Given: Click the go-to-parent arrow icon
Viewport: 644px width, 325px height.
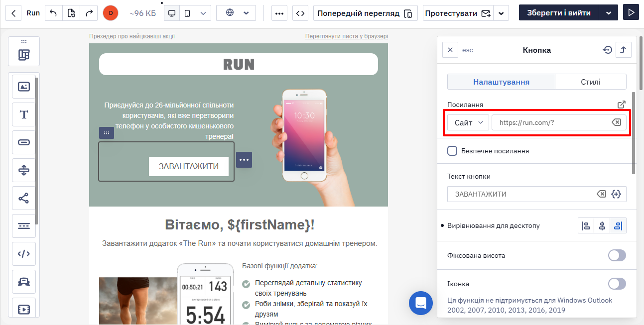Looking at the screenshot, I should (x=624, y=50).
